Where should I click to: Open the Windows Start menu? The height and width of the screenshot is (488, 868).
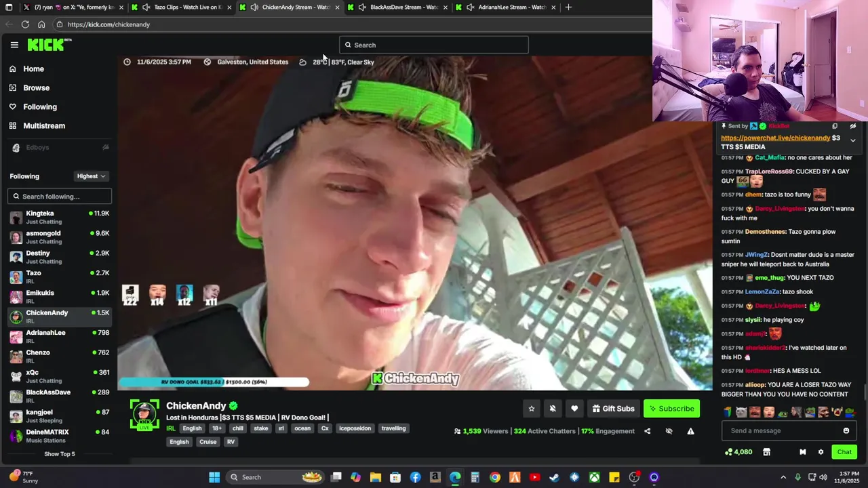pos(214,477)
